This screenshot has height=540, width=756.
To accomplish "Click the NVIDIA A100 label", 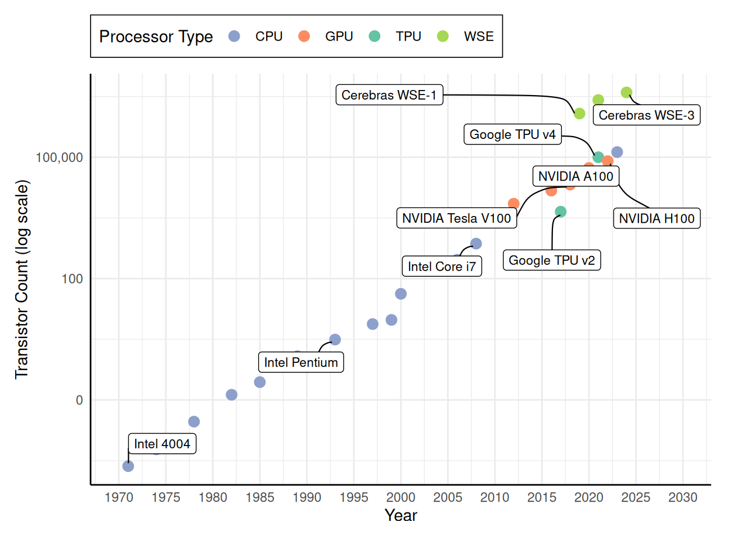I will point(576,176).
